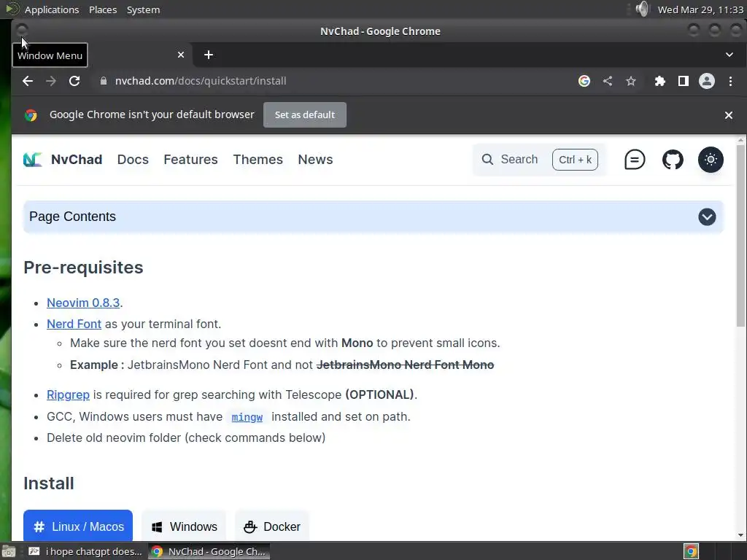This screenshot has height=560, width=747.
Task: Open the System menu in top panel
Action: 144,9
